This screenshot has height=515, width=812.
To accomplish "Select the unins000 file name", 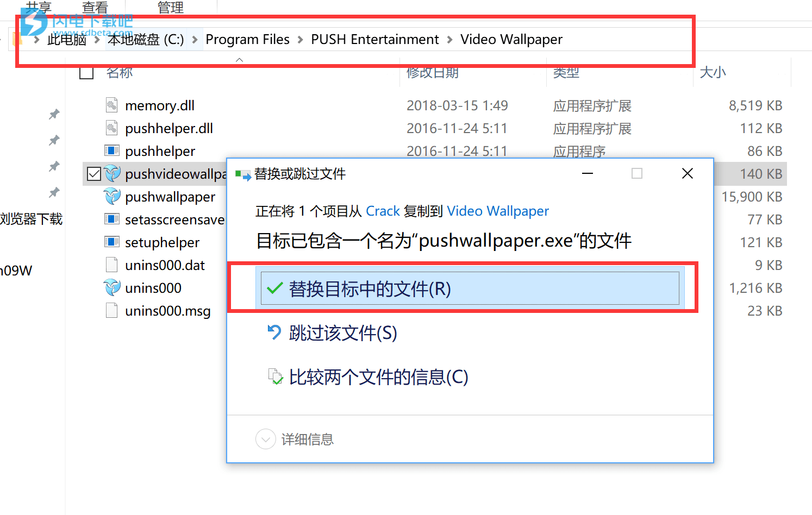I will click(x=153, y=288).
